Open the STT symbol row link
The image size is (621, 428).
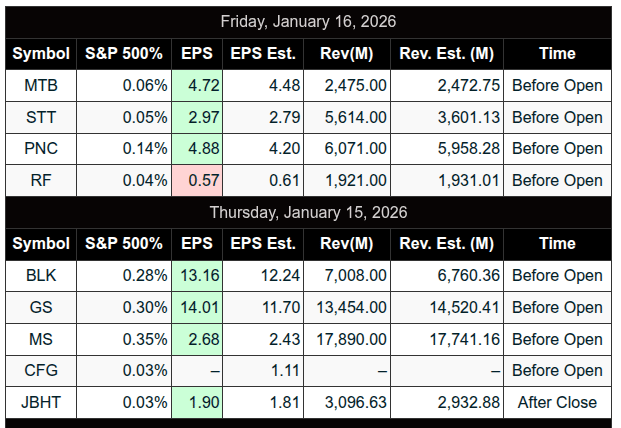(x=41, y=117)
